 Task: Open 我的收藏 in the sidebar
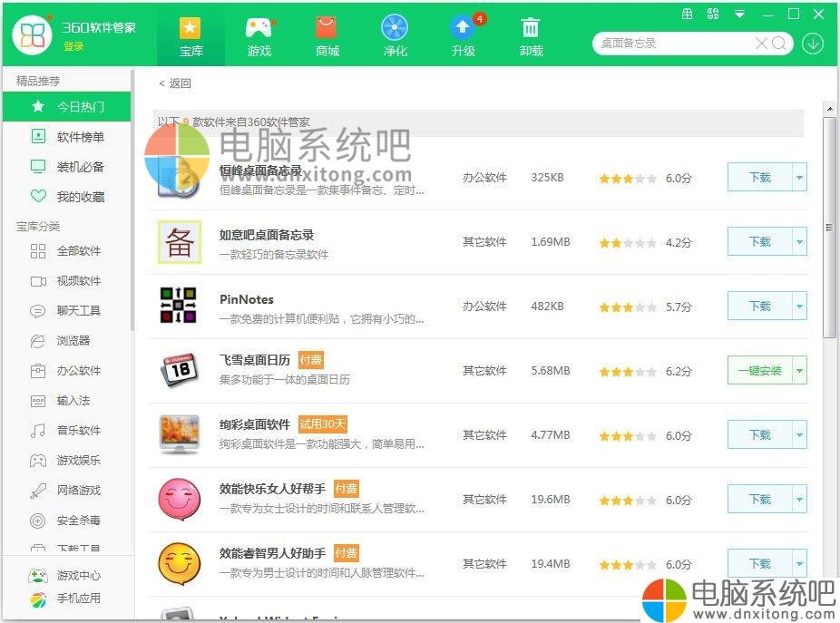click(66, 197)
